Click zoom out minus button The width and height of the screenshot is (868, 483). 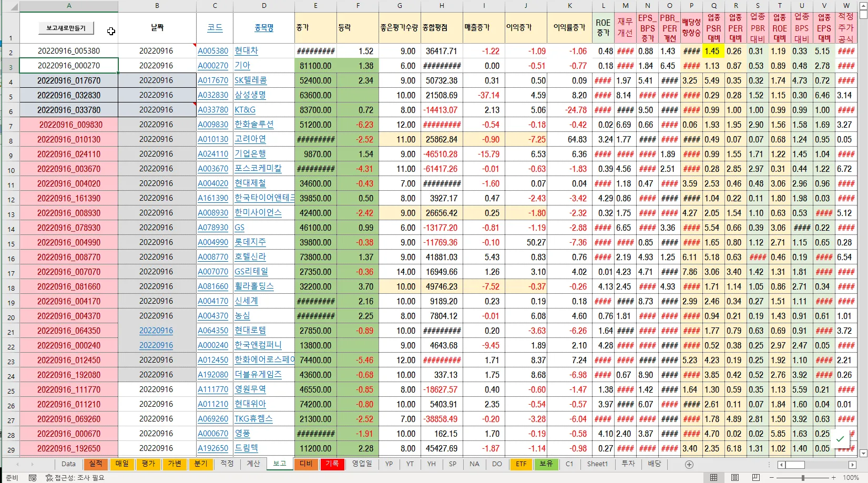772,478
